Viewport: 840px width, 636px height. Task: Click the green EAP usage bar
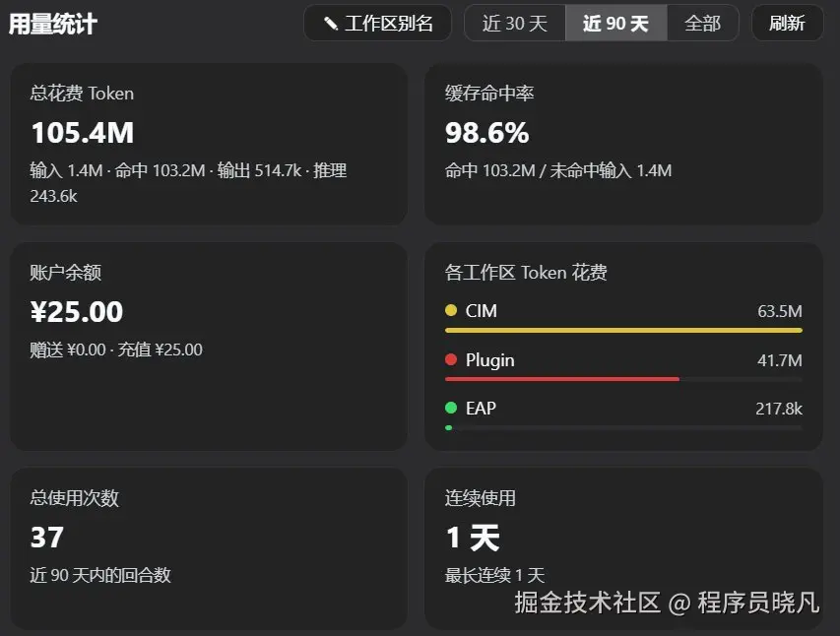click(x=448, y=427)
